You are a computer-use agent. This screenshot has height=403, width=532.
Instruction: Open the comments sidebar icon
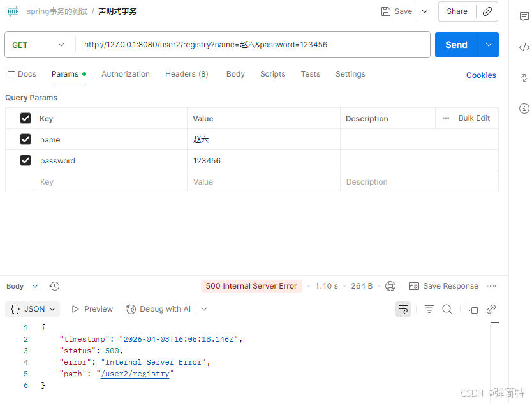click(524, 17)
